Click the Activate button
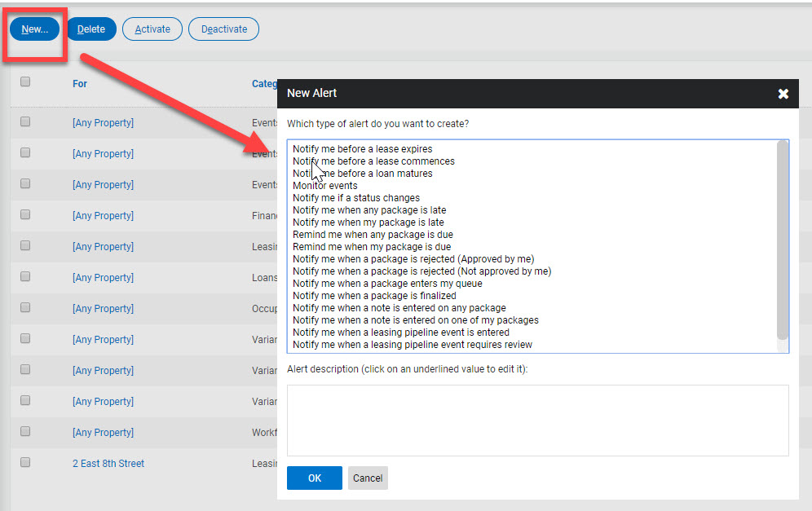Image resolution: width=812 pixels, height=511 pixels. click(152, 29)
